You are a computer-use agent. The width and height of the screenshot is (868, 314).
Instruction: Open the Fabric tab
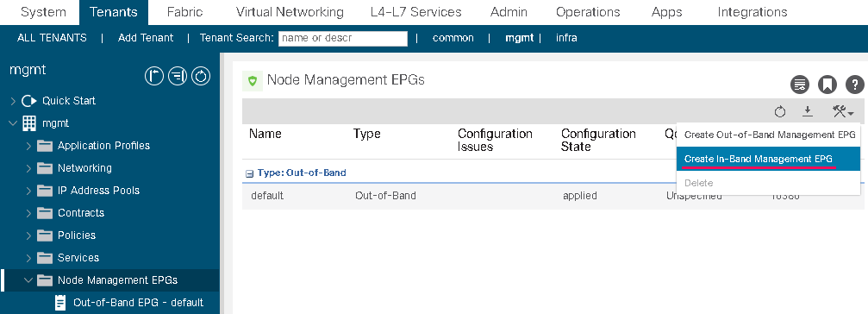coord(184,12)
